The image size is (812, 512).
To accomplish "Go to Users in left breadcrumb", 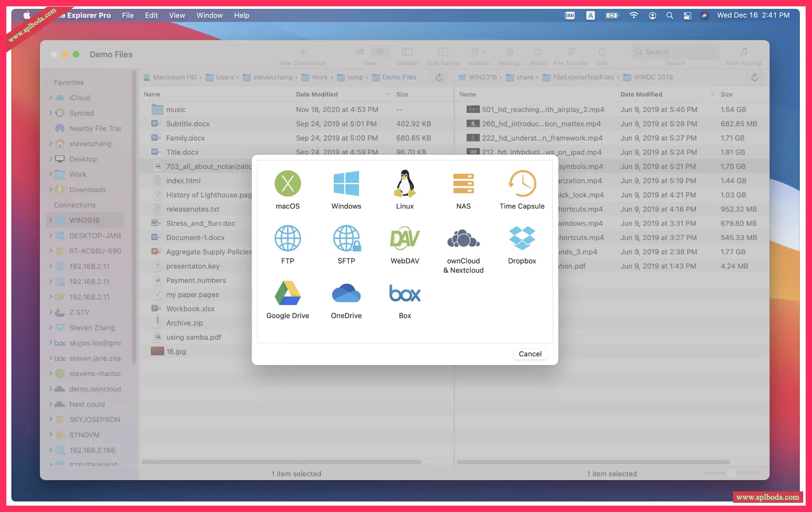I will point(220,77).
